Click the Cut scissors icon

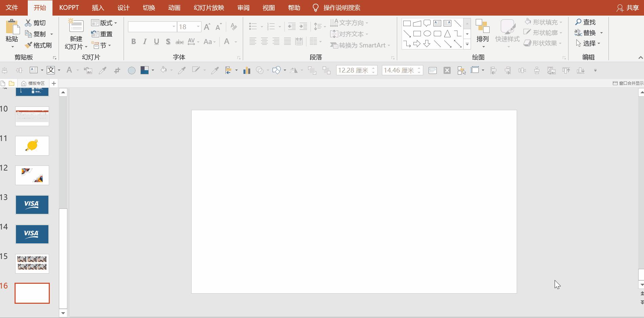28,23
